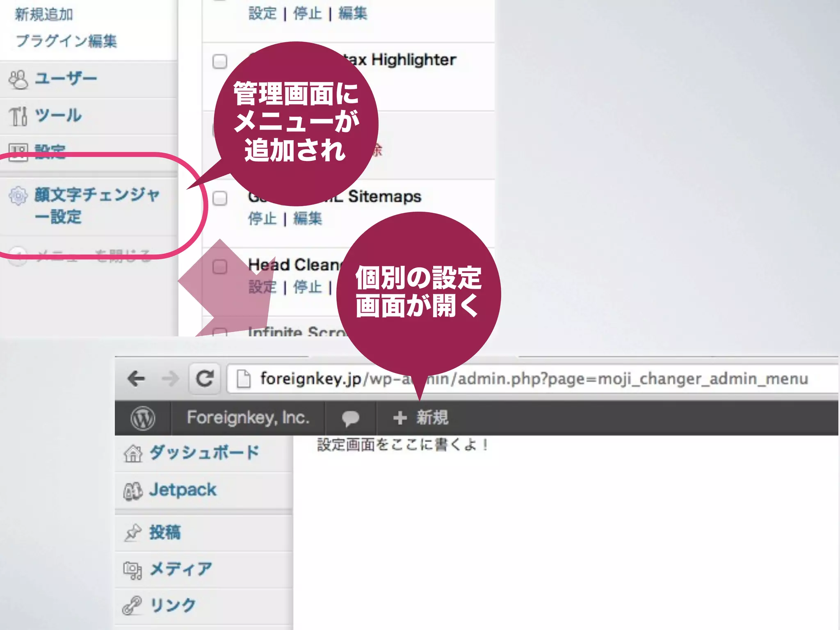This screenshot has height=630, width=840.
Task: Open the ツール menu item
Action: [58, 115]
